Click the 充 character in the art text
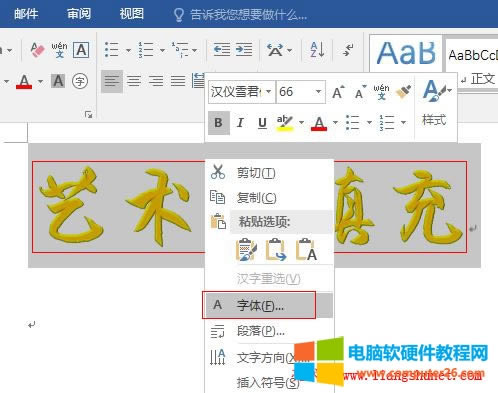 point(428,206)
